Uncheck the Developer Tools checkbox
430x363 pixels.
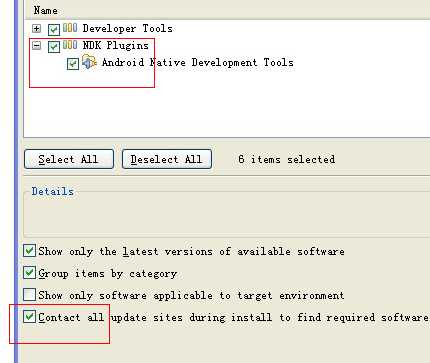pos(54,29)
